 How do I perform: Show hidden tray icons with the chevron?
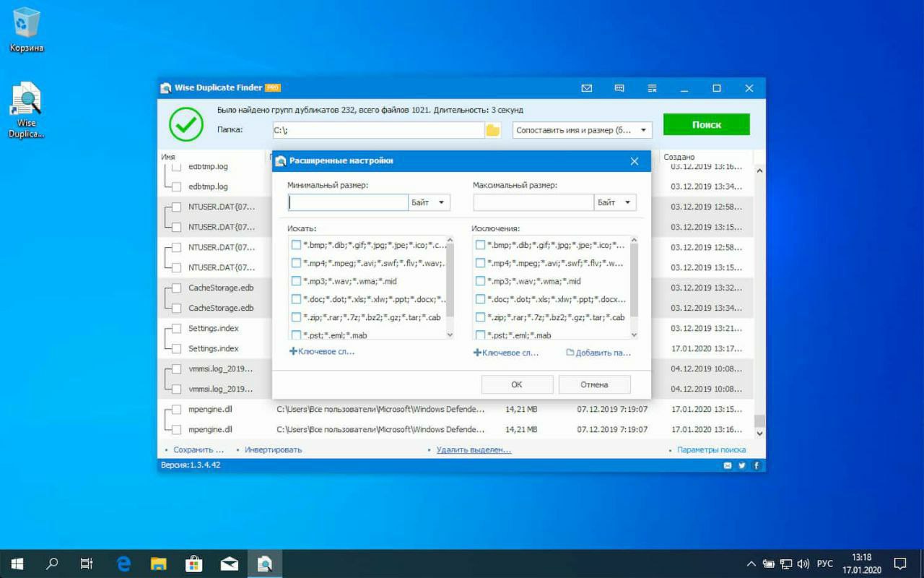[751, 564]
